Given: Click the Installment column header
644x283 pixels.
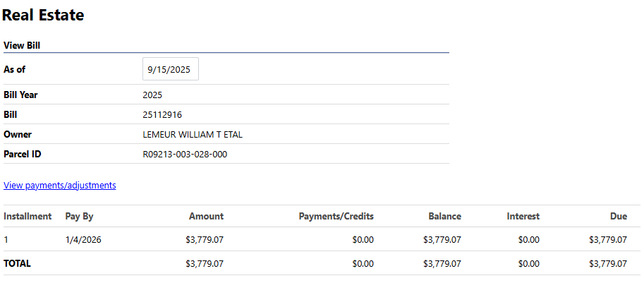Looking at the screenshot, I should pos(28,217).
